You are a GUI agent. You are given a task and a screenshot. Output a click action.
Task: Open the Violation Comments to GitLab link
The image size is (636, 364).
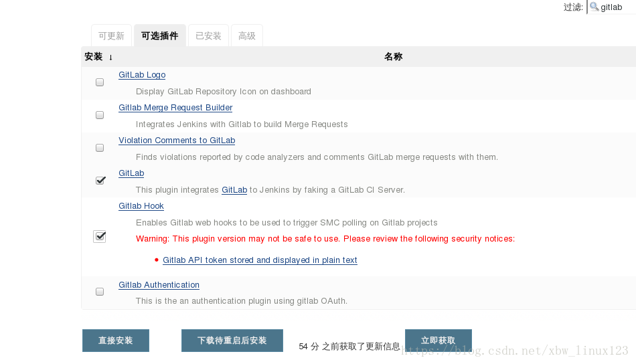(x=177, y=141)
